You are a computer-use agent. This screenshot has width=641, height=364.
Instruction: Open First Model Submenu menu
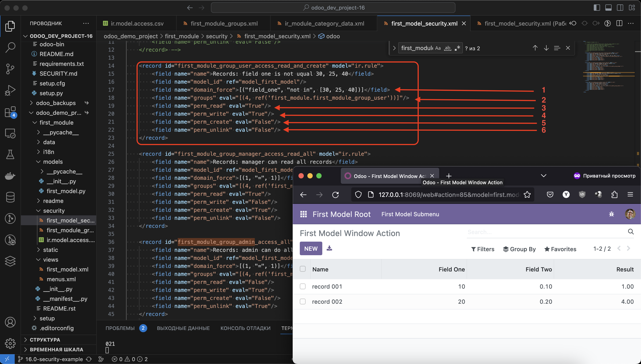(x=410, y=214)
